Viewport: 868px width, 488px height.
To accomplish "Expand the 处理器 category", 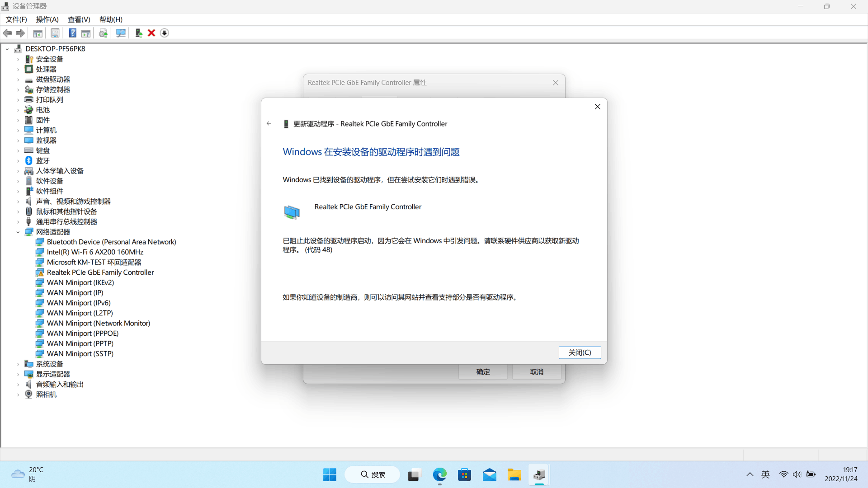I will click(18, 70).
